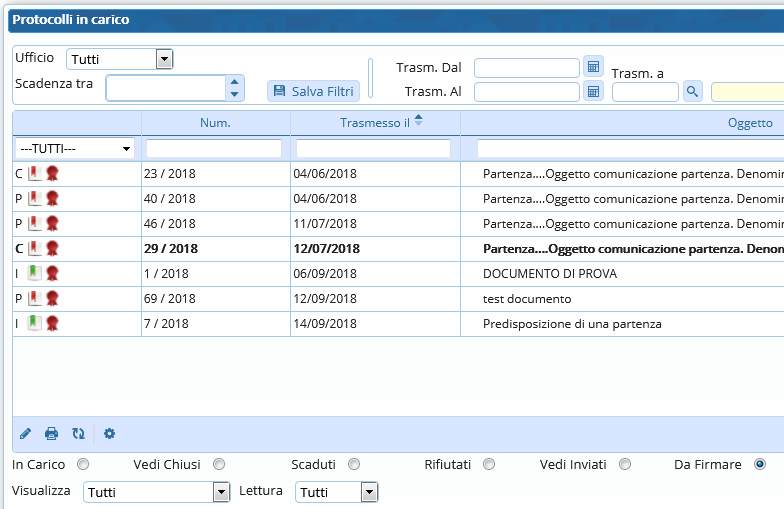Image resolution: width=784 pixels, height=509 pixels.
Task: Open the ---TUTTI--- type filter dropdown
Action: 76,149
